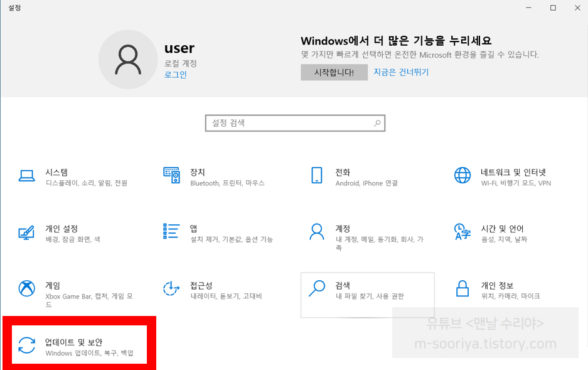
Task: Open the 계정 person icon
Action: [x=317, y=232]
